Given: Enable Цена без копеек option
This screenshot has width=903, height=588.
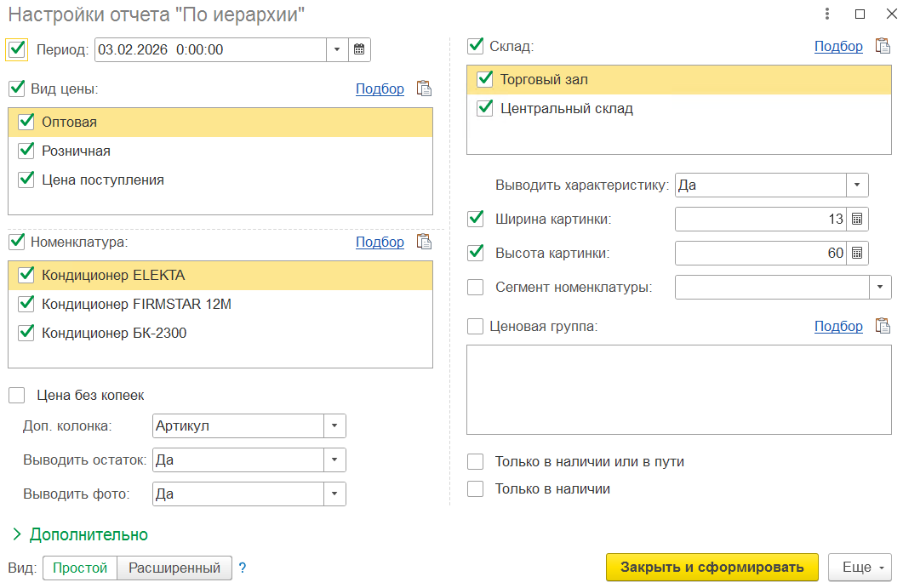Looking at the screenshot, I should point(17,395).
